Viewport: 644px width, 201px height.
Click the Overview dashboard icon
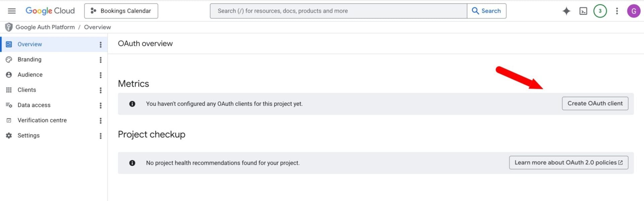9,44
